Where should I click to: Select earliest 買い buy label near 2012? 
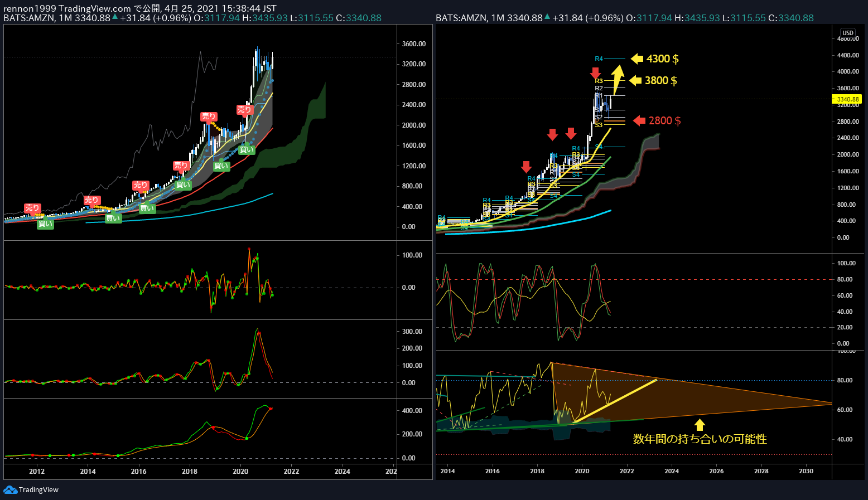point(45,224)
